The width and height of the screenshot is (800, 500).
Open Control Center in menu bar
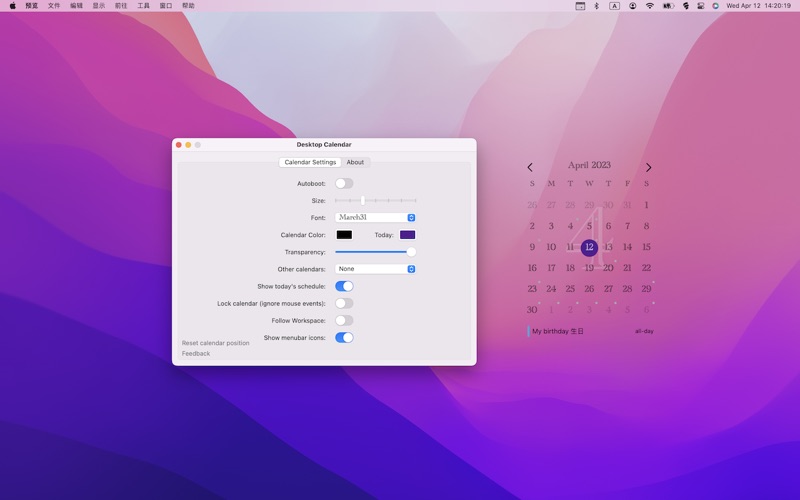click(701, 6)
